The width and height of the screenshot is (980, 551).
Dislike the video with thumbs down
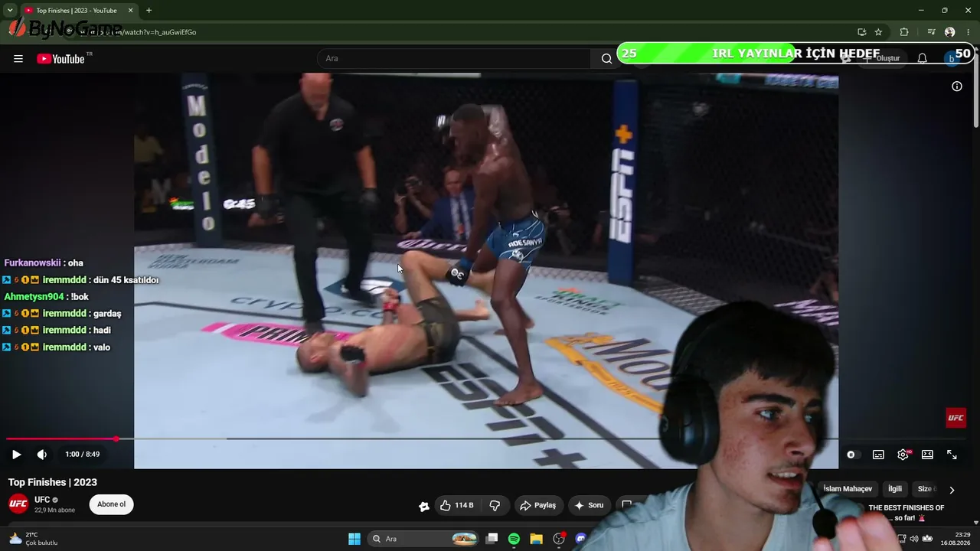click(495, 505)
